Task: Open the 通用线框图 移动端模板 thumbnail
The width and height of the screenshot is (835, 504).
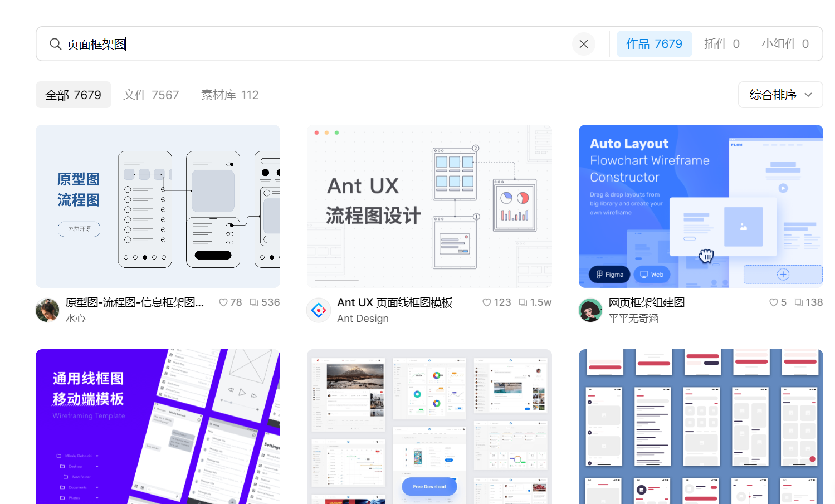Action: 158,427
